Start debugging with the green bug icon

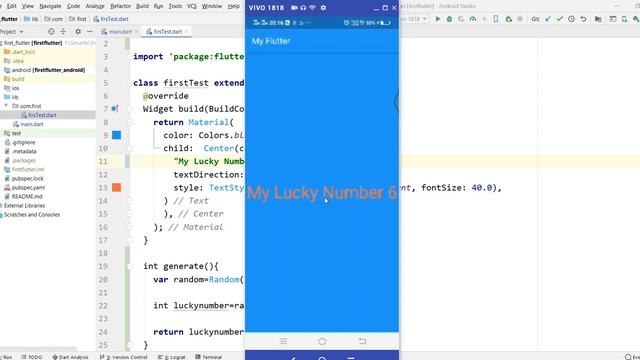click(449, 19)
